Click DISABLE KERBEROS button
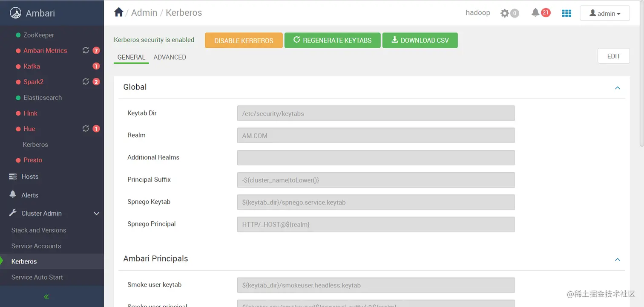Image resolution: width=644 pixels, height=307 pixels. pos(244,41)
